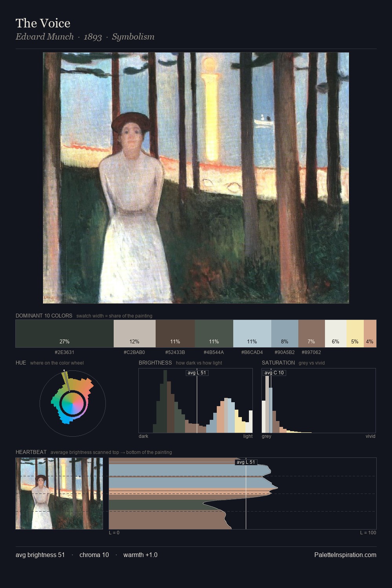
Task: Click the 'grey' axis label
Action: pos(267,436)
